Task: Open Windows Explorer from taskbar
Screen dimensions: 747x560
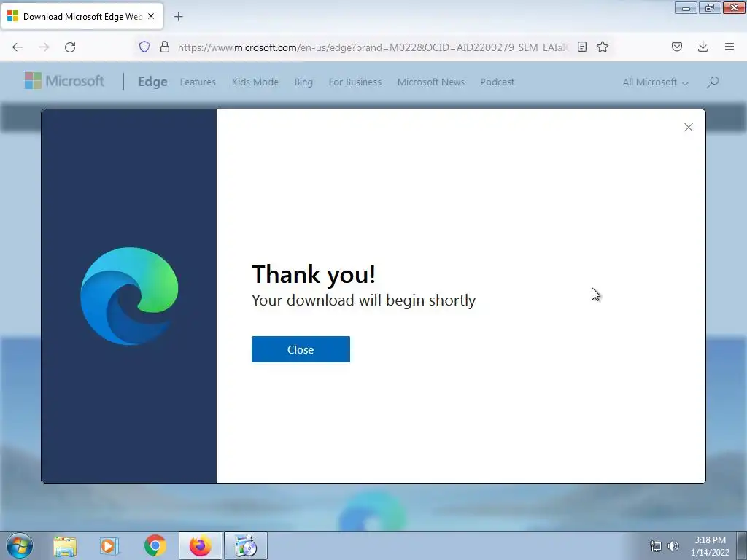Action: pyautogui.click(x=65, y=546)
